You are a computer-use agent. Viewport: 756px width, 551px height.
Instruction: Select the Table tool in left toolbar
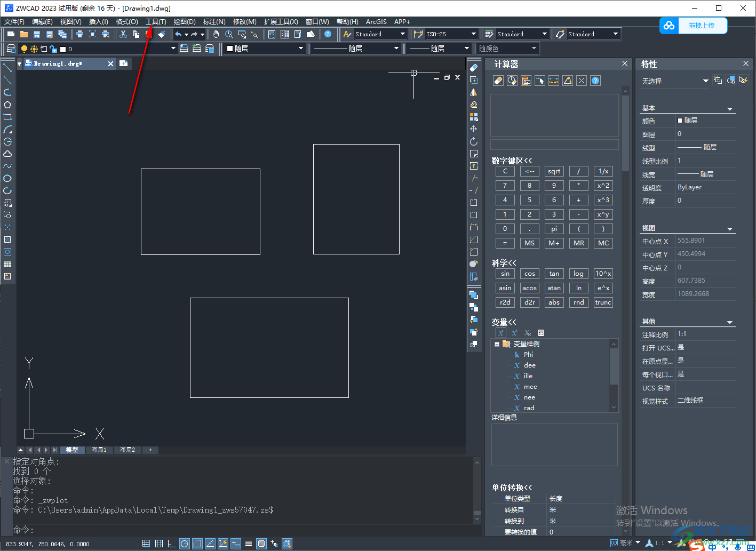(7, 264)
